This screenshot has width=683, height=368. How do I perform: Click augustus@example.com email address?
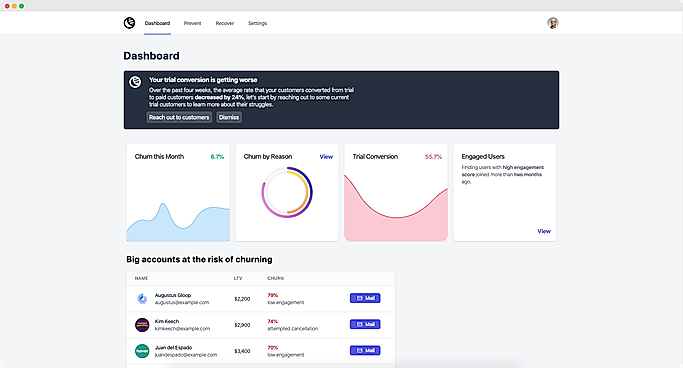[x=182, y=302]
